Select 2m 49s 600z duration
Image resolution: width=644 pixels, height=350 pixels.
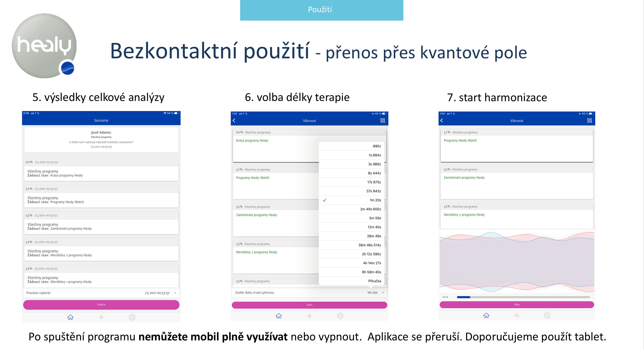(x=352, y=209)
